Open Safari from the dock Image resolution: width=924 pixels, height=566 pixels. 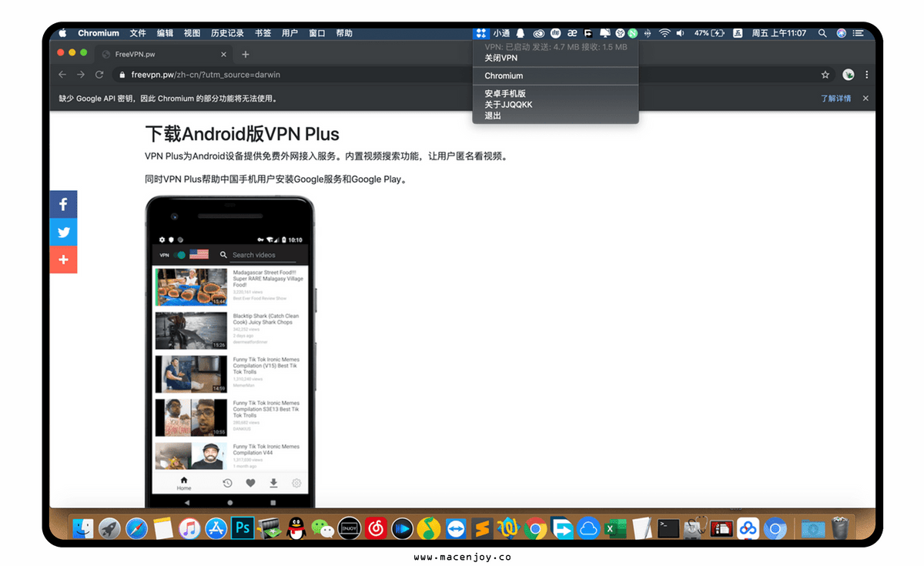click(x=137, y=528)
